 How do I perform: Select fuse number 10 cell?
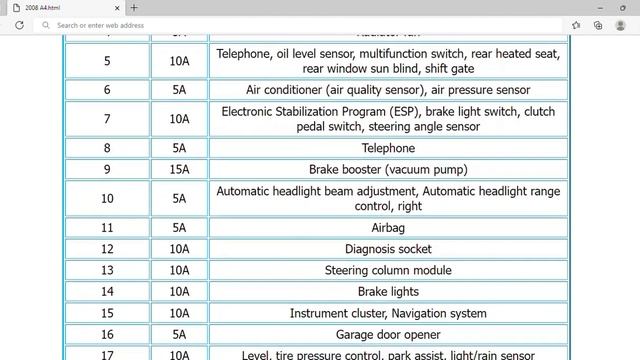coord(107,199)
